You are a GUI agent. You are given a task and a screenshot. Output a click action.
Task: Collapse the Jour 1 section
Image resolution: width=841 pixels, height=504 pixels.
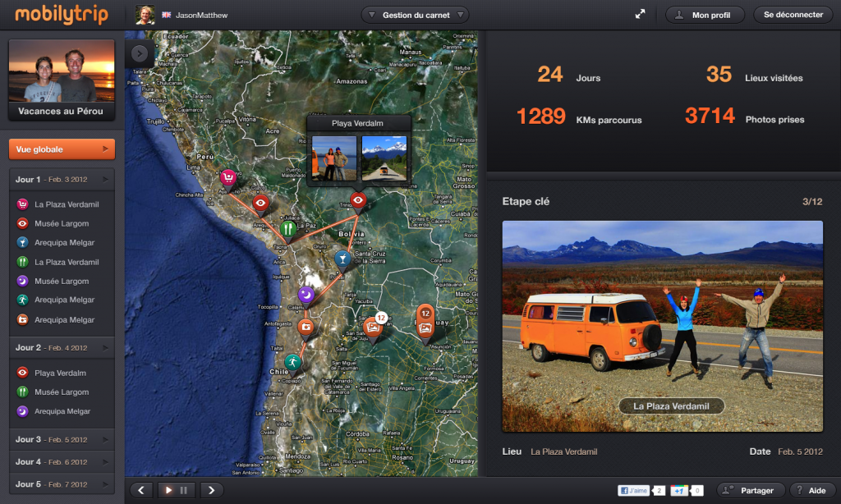point(62,179)
